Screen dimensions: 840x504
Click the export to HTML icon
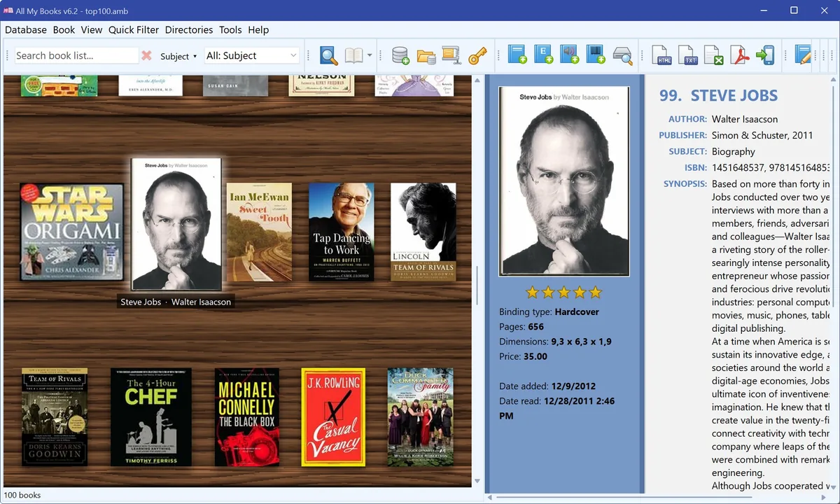tap(662, 55)
